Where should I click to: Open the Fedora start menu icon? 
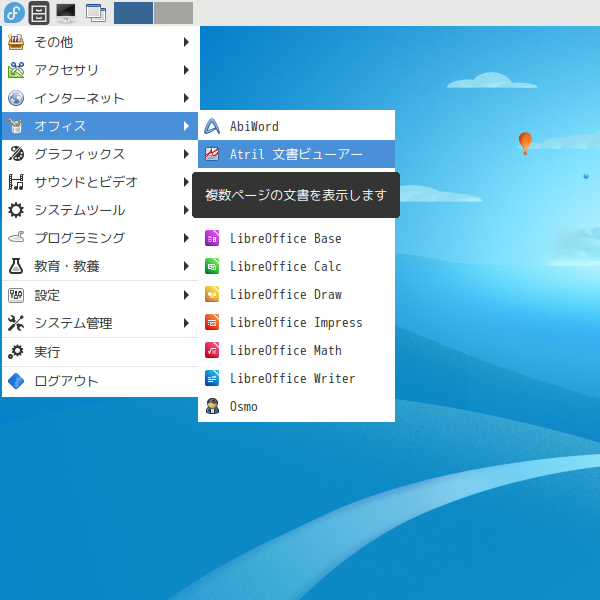(14, 13)
